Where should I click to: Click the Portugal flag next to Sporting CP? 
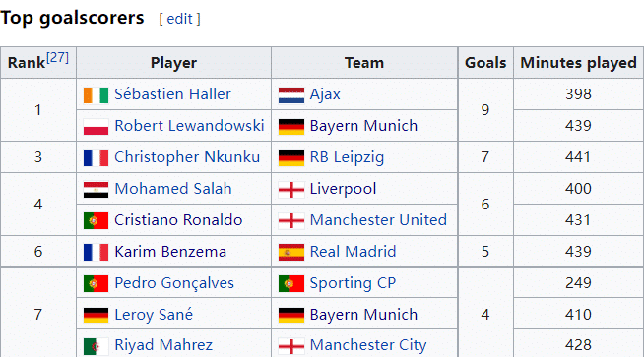click(x=291, y=283)
